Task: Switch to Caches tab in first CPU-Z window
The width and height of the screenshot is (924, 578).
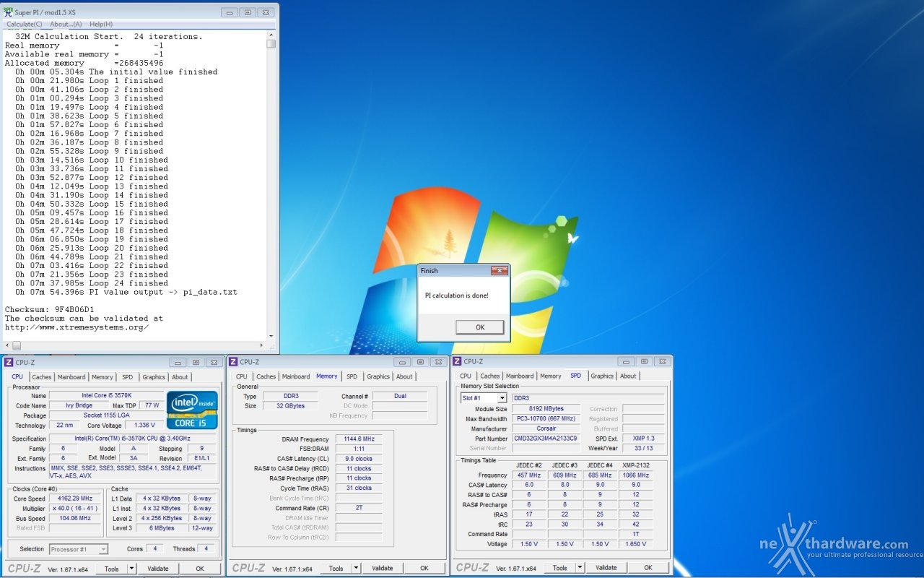Action: click(42, 377)
